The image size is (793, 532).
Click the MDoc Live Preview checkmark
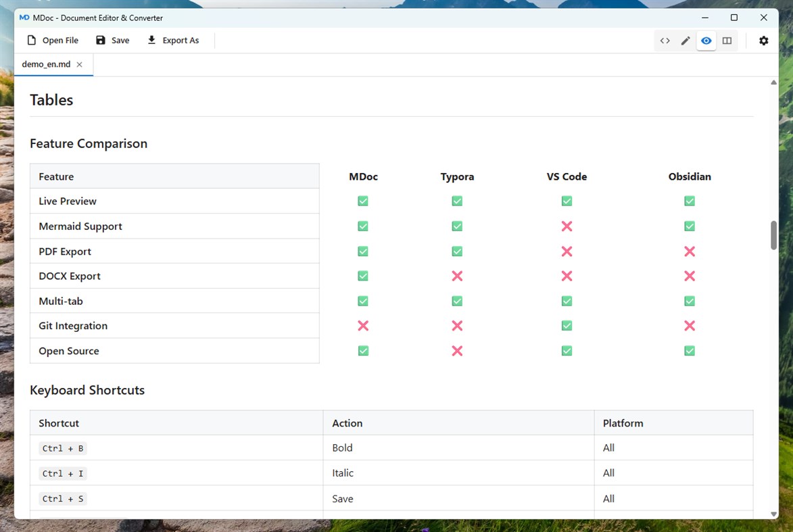tap(363, 201)
